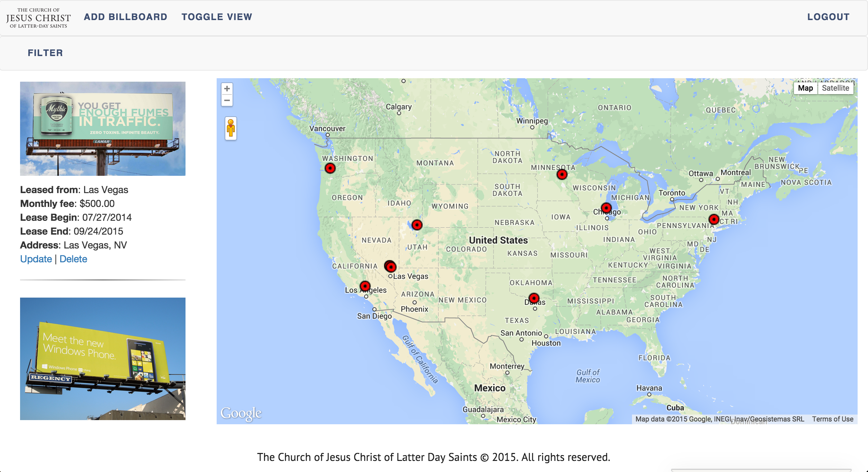
Task: Open the Terms of Use map link
Action: 832,419
